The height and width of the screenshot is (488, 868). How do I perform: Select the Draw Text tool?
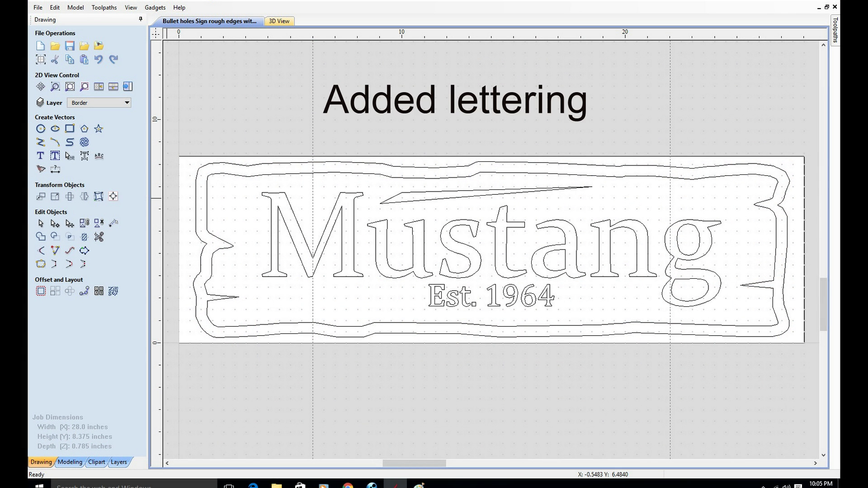point(41,156)
